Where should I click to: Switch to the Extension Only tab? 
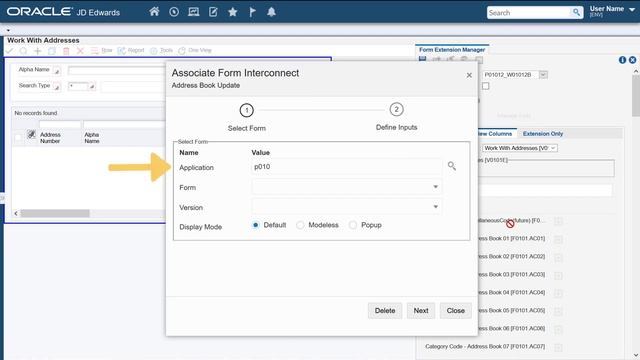pyautogui.click(x=543, y=133)
